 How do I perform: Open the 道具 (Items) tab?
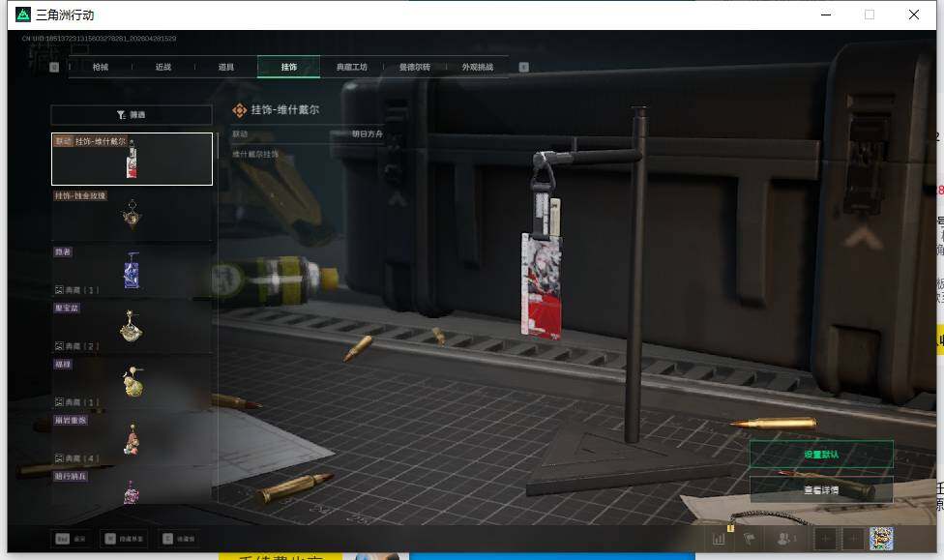[225, 67]
